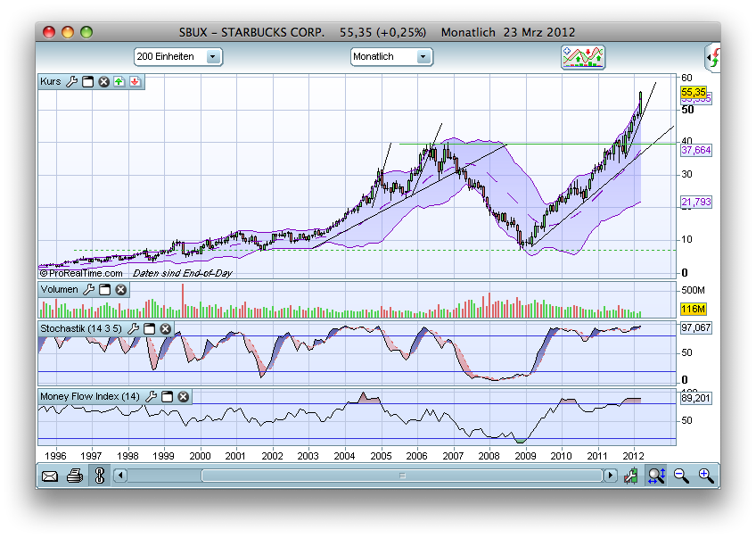The height and width of the screenshot is (538, 756).
Task: Maximize the Volumen panel
Action: click(x=104, y=289)
